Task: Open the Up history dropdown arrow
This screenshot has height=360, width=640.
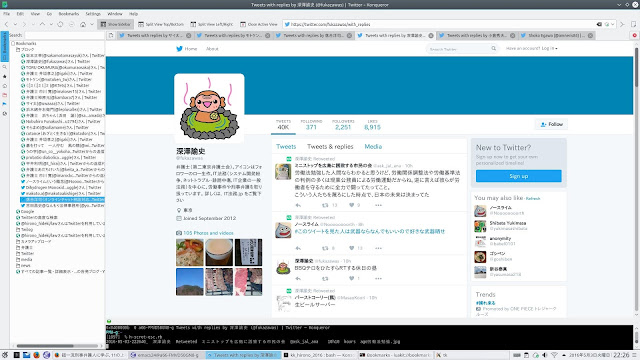Action: point(51,24)
